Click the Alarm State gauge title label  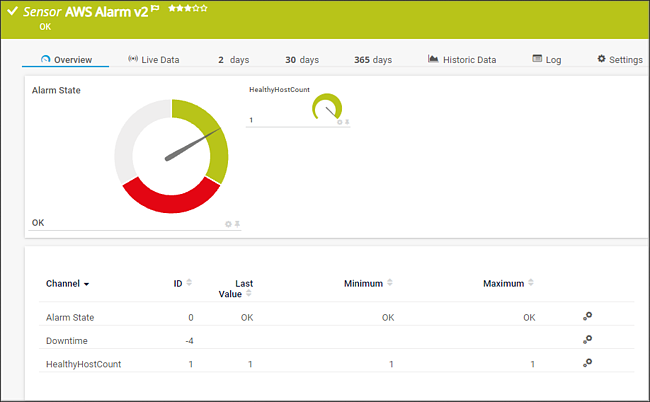[x=56, y=90]
